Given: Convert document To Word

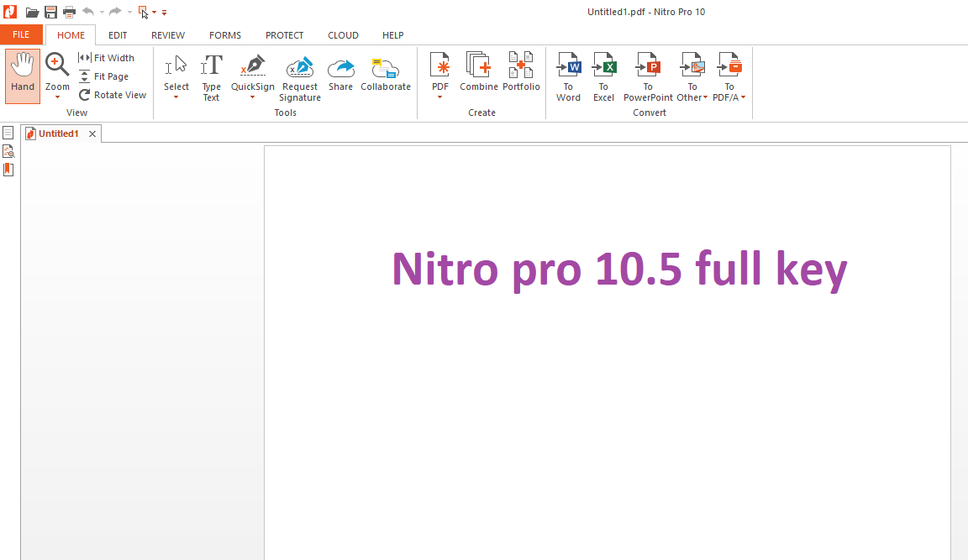Looking at the screenshot, I should 568,76.
